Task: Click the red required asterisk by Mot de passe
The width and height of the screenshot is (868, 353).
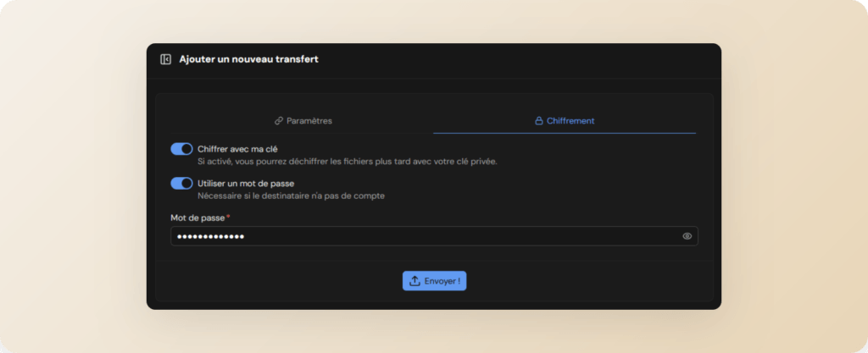Action: tap(228, 217)
